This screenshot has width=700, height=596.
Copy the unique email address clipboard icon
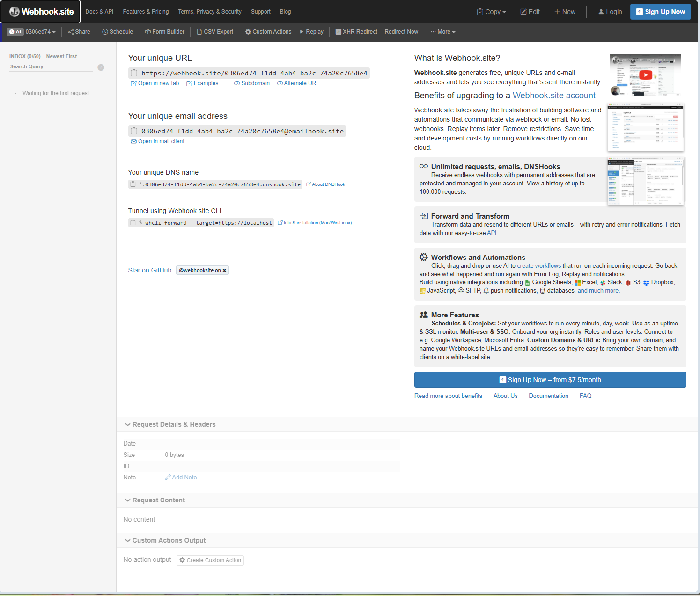[x=134, y=131]
